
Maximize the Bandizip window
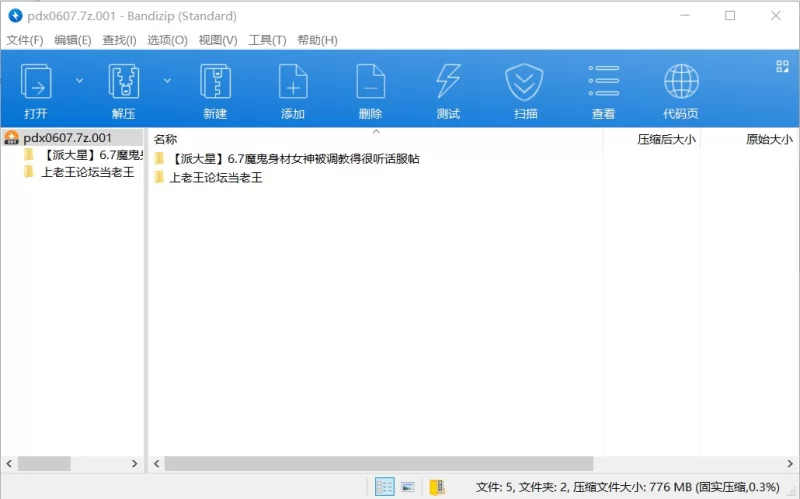click(x=730, y=16)
